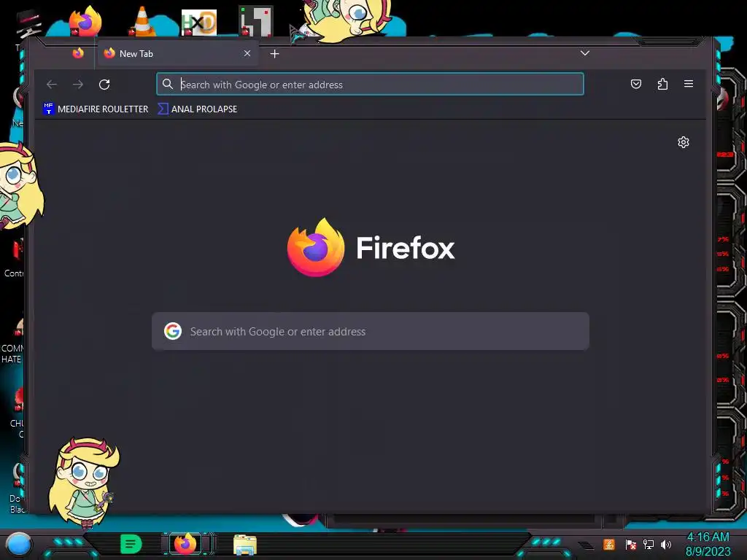Select Firefox in the taskbar

pos(186,544)
